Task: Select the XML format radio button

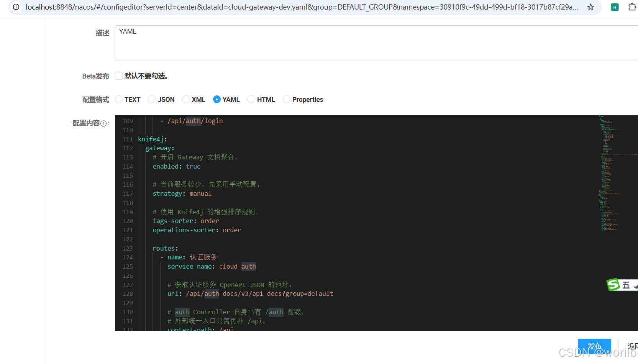Action: (186, 99)
